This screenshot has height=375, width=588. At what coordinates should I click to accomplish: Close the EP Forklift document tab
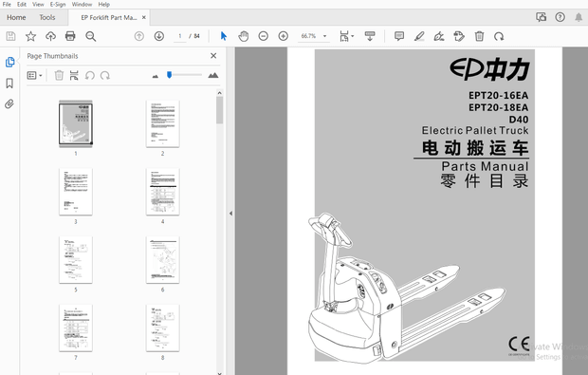pos(143,17)
